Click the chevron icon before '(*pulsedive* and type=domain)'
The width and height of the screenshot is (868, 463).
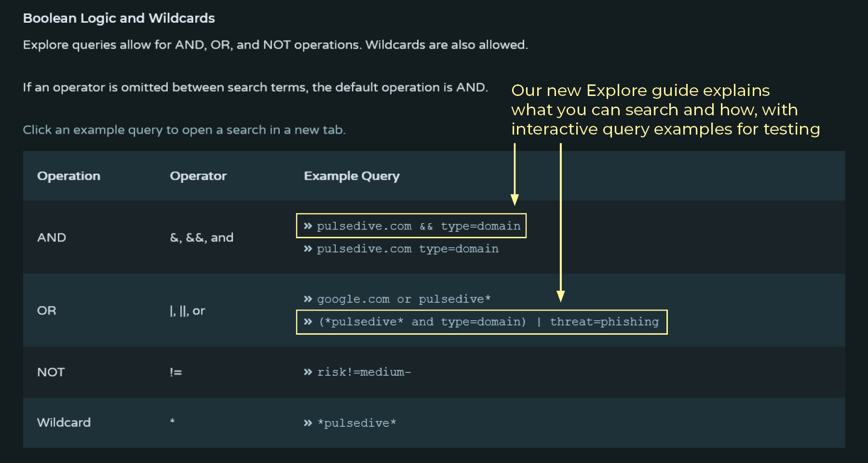[x=308, y=322]
